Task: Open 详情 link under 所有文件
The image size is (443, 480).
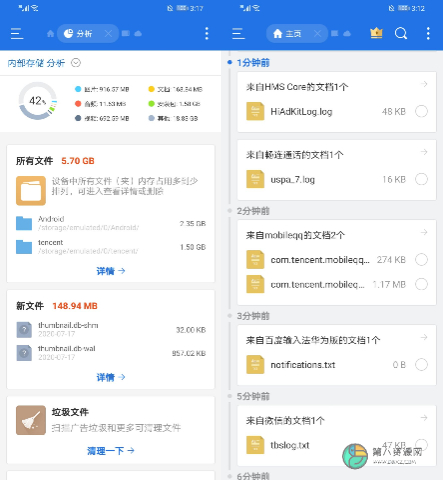Action: tap(111, 271)
